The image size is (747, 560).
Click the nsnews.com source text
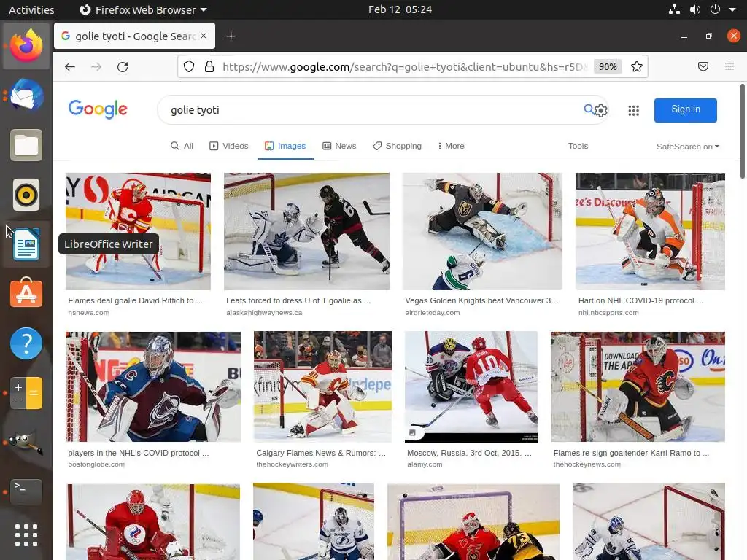[x=88, y=313]
